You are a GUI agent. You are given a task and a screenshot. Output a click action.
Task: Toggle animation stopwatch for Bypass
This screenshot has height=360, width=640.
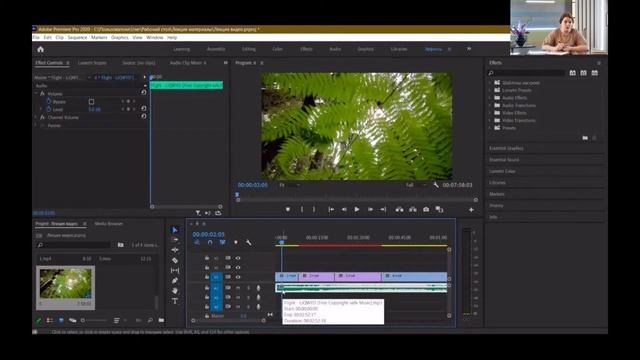[49, 101]
